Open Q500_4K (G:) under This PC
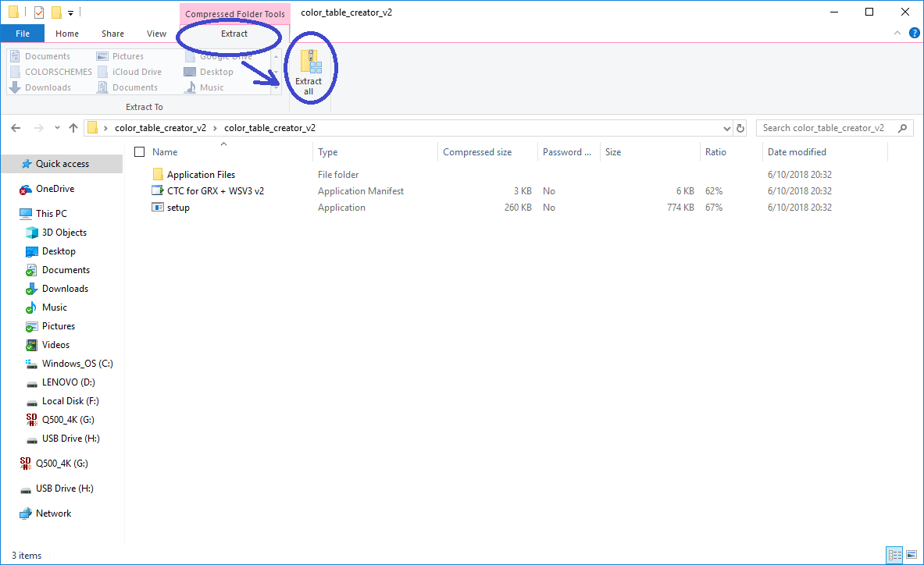Image resolution: width=924 pixels, height=565 pixels. (x=68, y=420)
